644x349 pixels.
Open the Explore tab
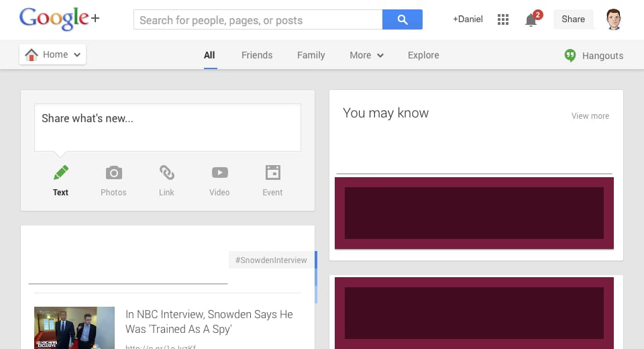coord(423,55)
